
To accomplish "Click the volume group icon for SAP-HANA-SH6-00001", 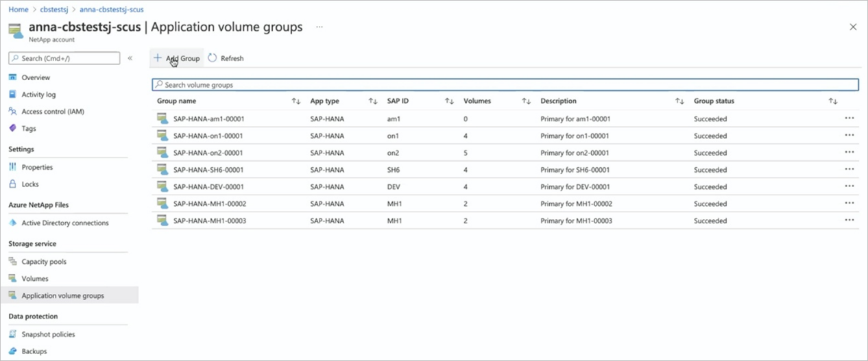I will point(162,169).
